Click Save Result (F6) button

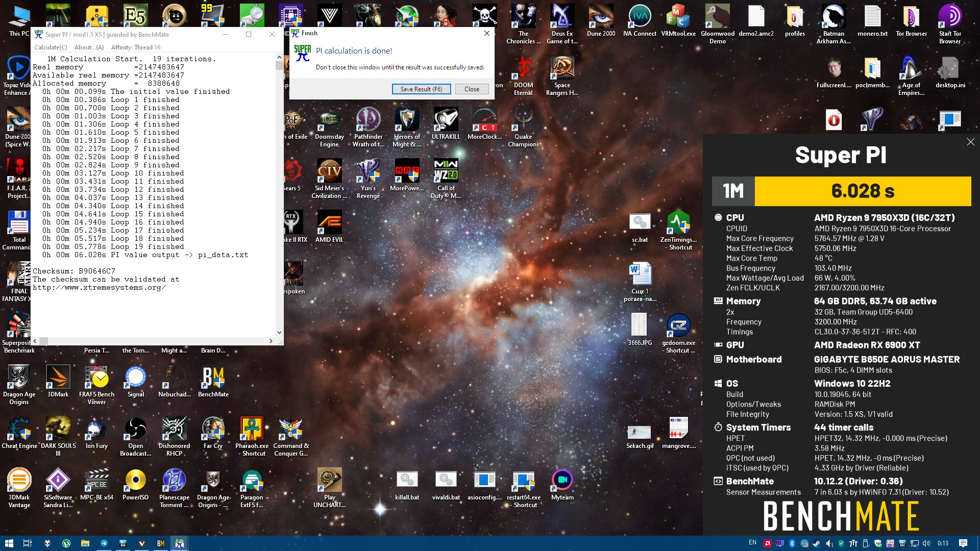(421, 89)
